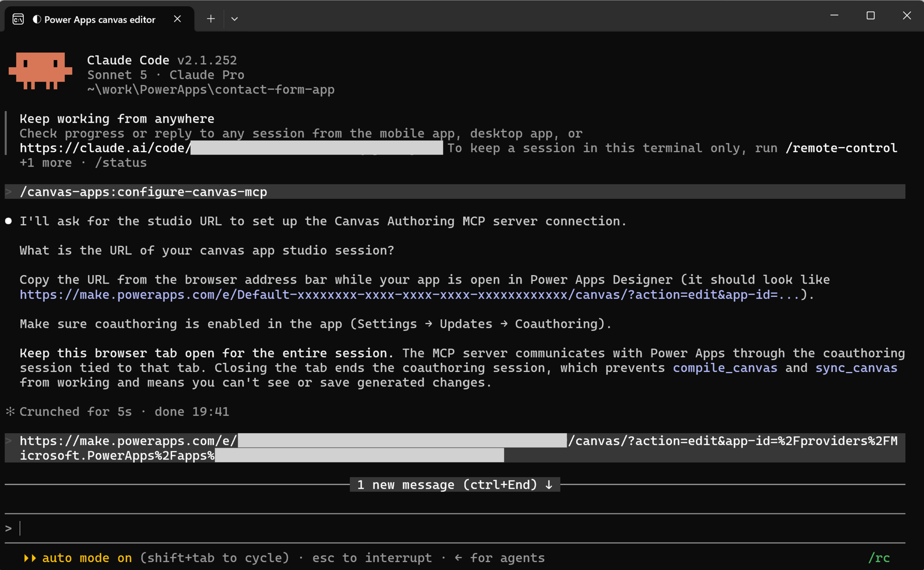Close the Power Apps canvas editor tab

click(178, 19)
